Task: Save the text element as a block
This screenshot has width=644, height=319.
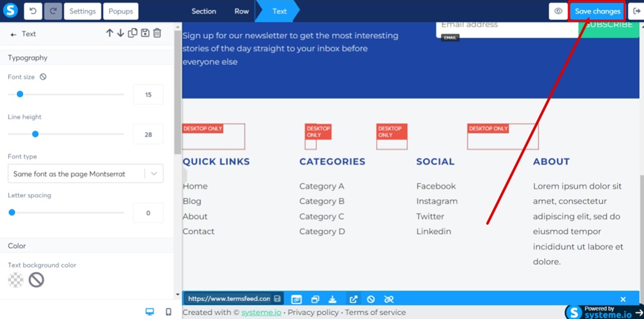Action: (x=145, y=34)
